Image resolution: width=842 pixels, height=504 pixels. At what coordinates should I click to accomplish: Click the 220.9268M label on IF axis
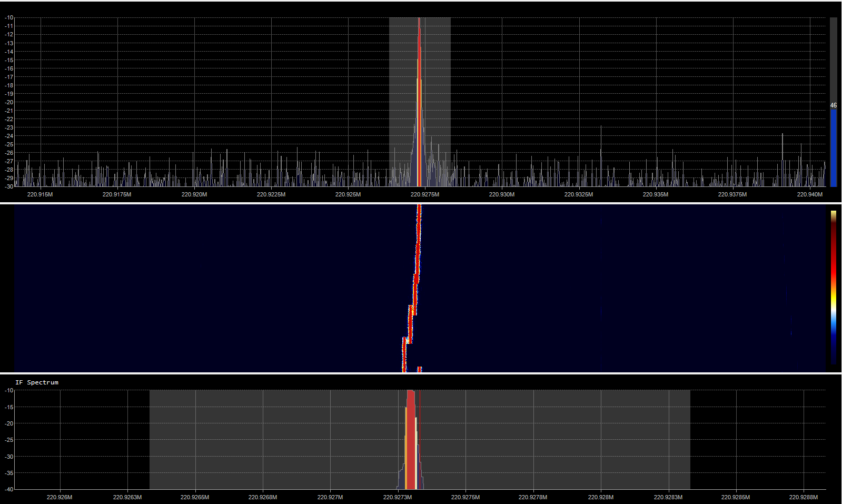263,497
